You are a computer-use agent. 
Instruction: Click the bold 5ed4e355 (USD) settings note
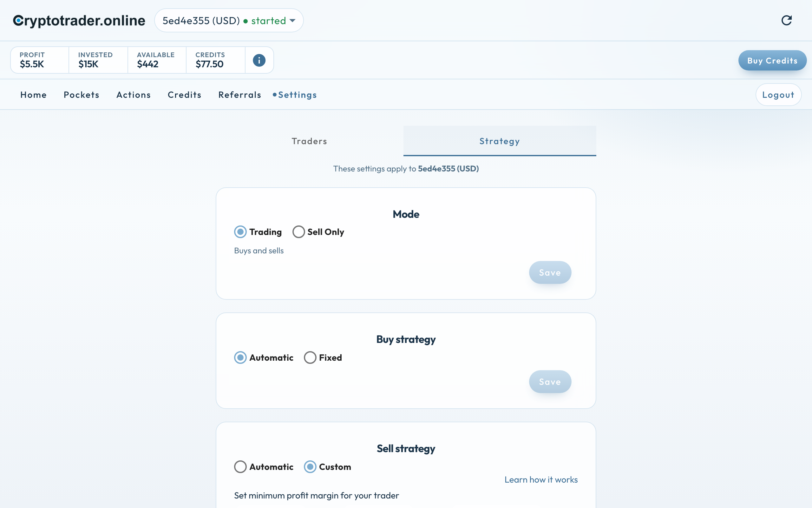(x=448, y=169)
